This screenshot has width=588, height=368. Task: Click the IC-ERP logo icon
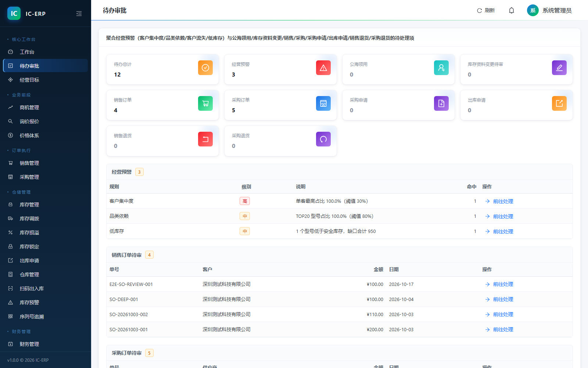(x=14, y=14)
